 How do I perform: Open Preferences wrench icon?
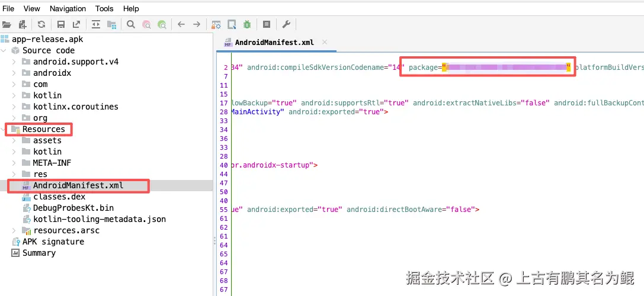coord(286,25)
